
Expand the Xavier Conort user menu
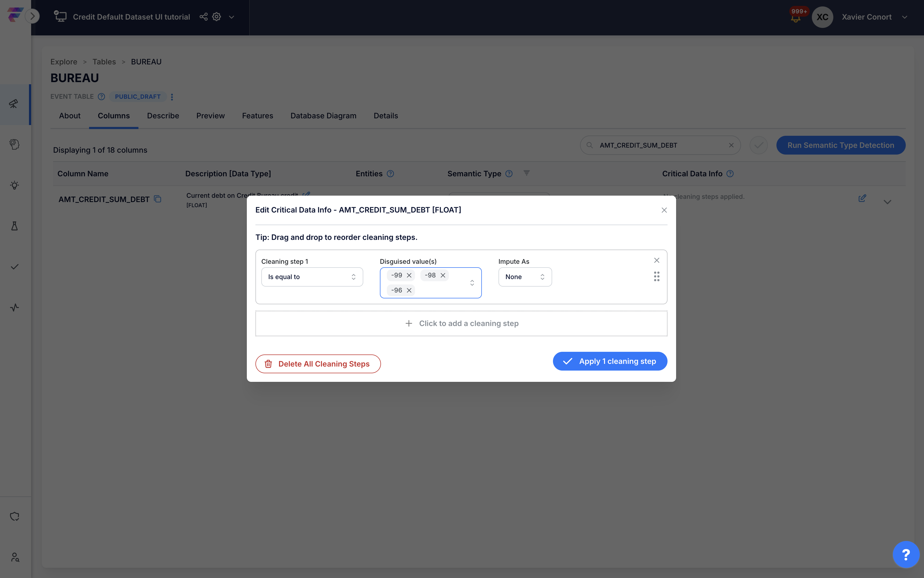click(904, 17)
